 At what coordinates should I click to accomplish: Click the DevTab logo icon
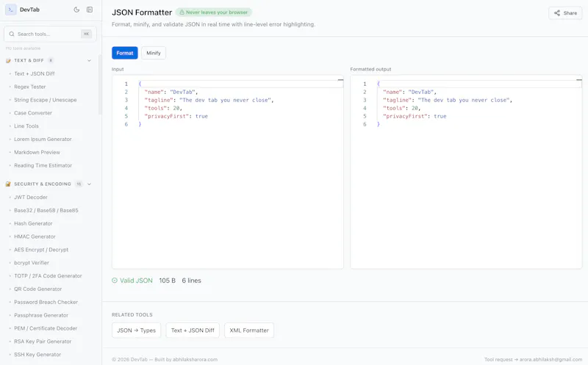(10, 10)
